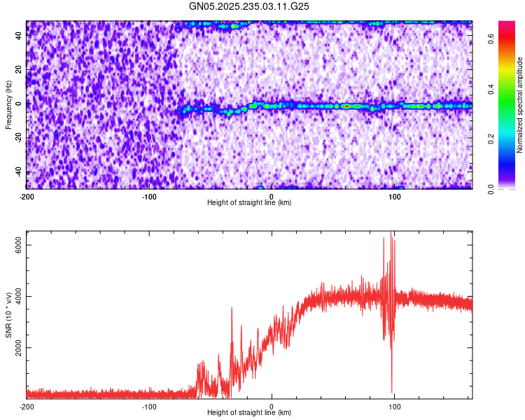Screen dimensions: 525x420
Task: Click the 'Frequency (Hz)' axis label
Action: tap(8, 105)
